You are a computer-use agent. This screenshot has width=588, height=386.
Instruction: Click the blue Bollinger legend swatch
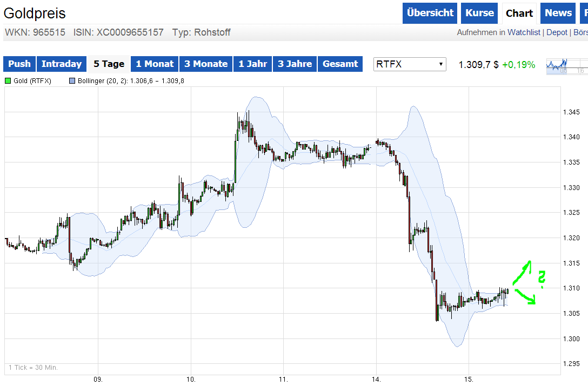[x=72, y=81]
